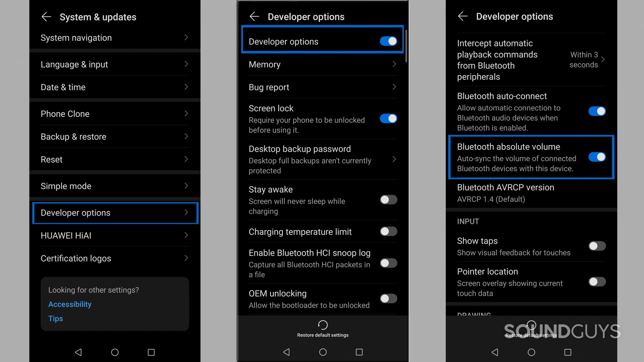Open the Developer options menu item
The height and width of the screenshot is (362, 644).
[115, 213]
